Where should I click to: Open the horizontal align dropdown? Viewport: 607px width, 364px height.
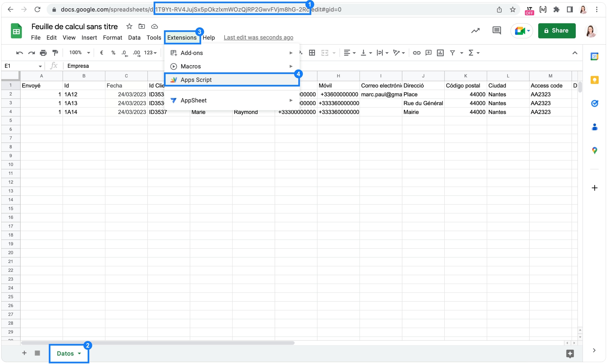[350, 53]
